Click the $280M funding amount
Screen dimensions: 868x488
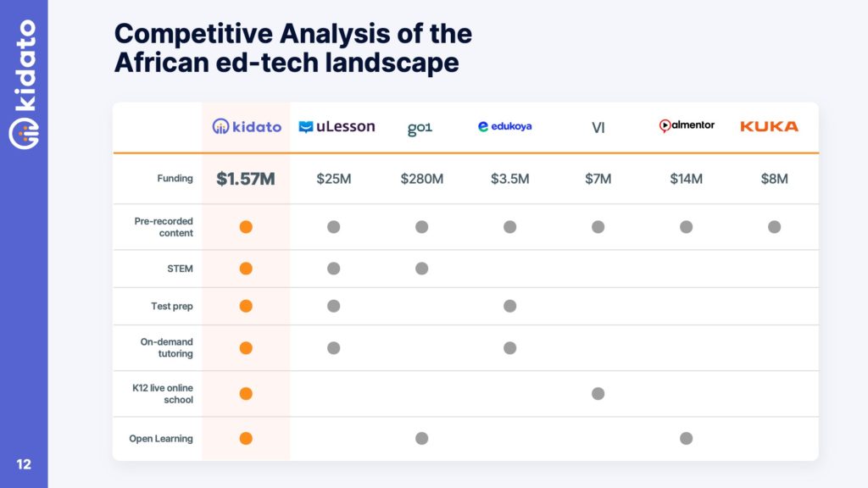[x=421, y=179]
